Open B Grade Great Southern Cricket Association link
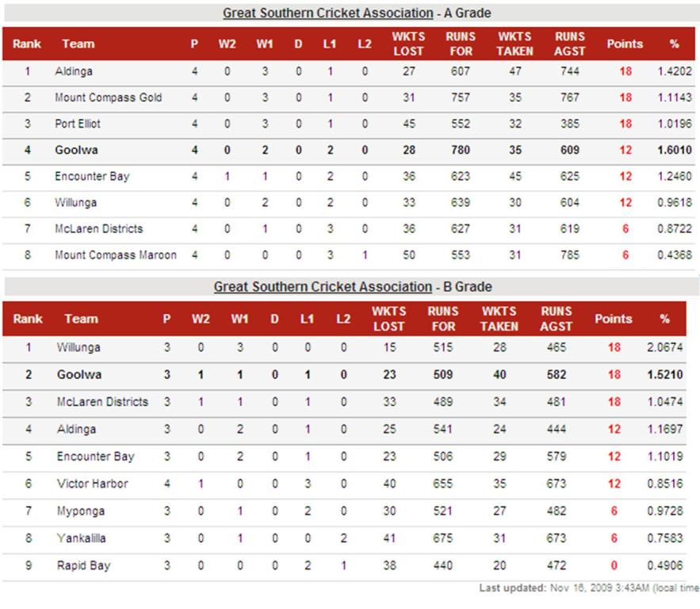 (x=323, y=287)
